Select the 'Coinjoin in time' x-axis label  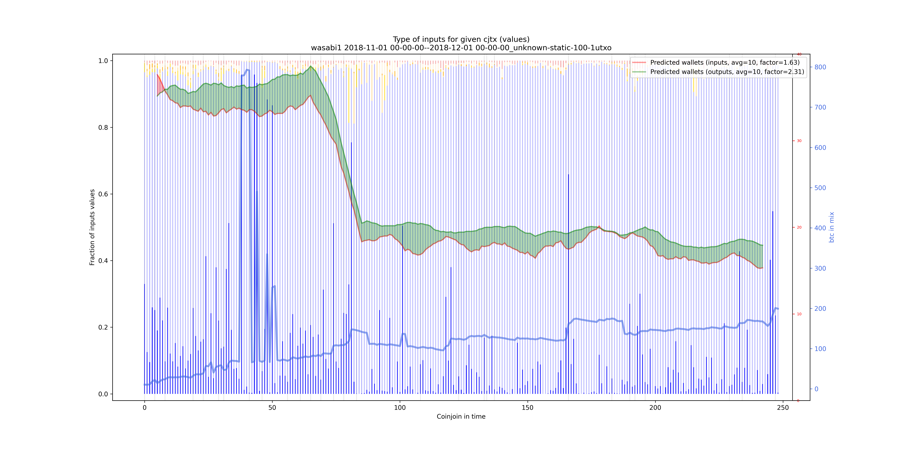pyautogui.click(x=461, y=417)
